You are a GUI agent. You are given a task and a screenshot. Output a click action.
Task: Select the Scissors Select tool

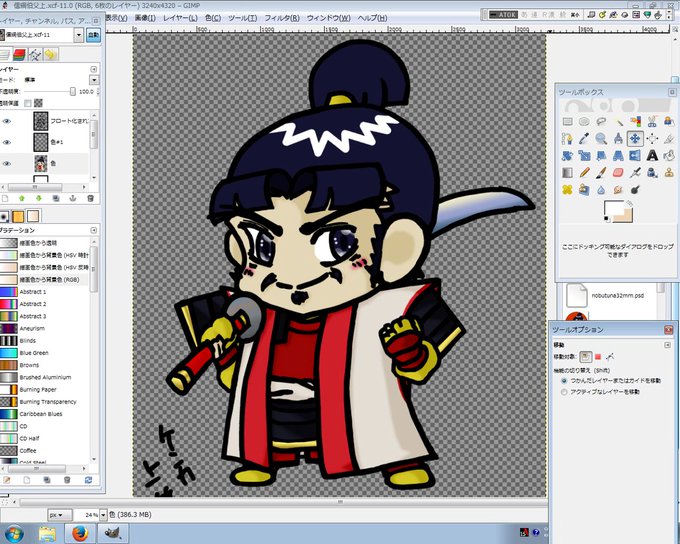652,122
